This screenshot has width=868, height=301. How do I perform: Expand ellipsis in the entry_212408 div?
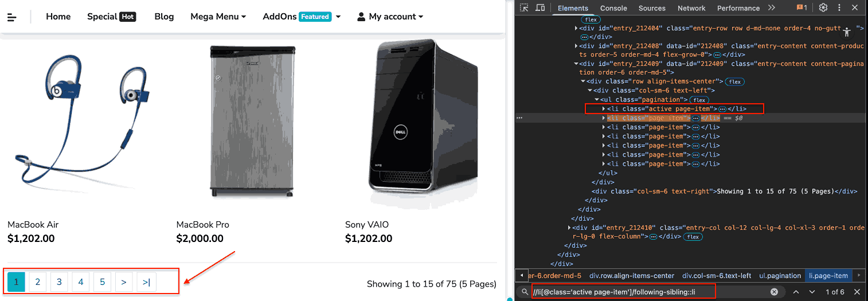click(717, 54)
